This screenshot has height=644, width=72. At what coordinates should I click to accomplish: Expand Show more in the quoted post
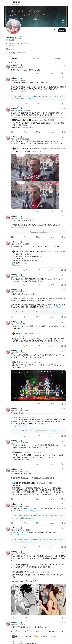pos(16,265)
